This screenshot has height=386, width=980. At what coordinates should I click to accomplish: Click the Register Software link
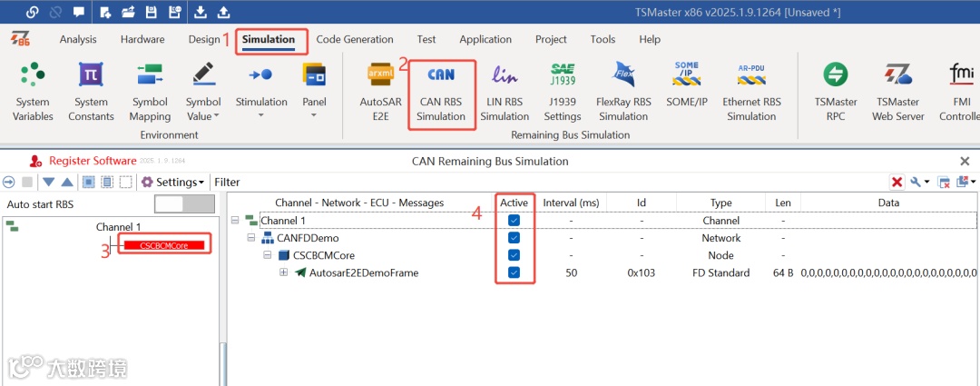[x=93, y=162]
